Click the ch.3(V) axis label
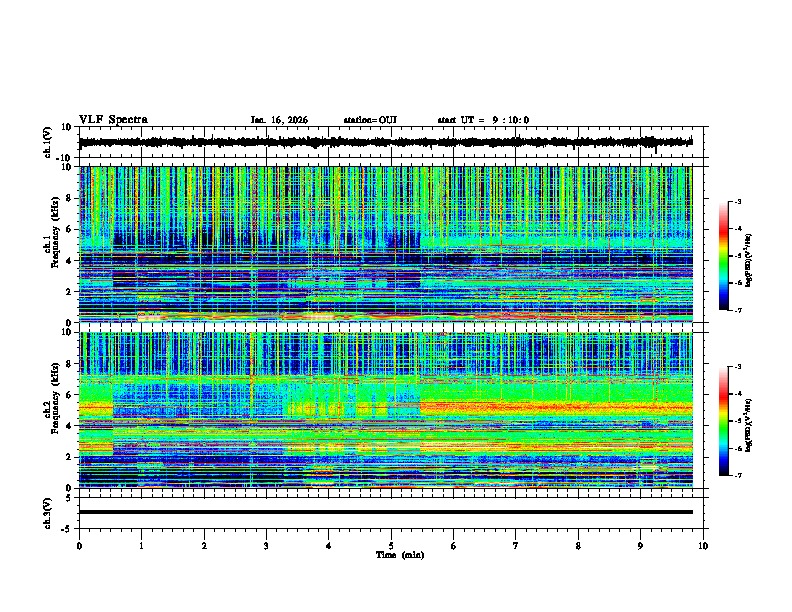The image size is (792, 612). point(48,513)
